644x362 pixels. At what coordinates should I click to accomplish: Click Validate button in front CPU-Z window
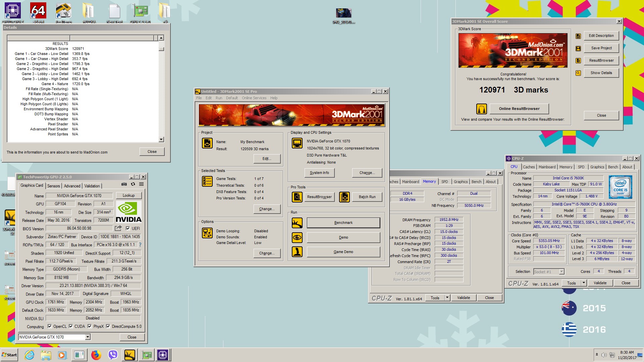coord(600,283)
